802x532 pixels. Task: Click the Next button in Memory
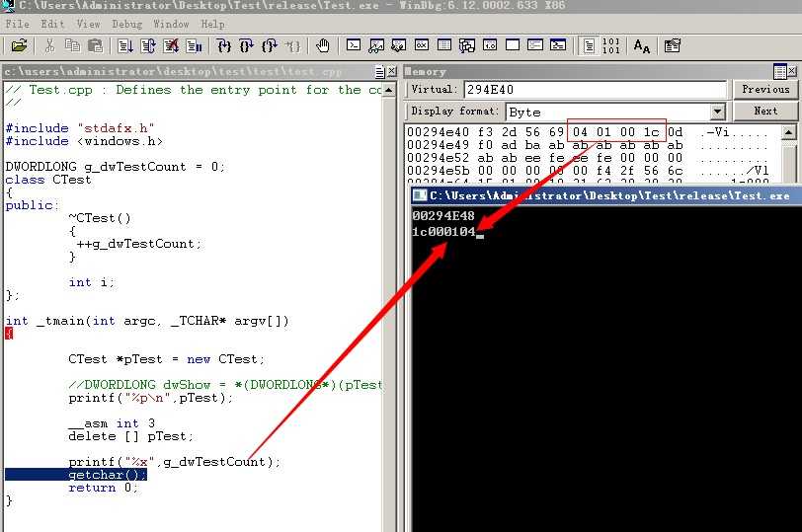point(765,111)
